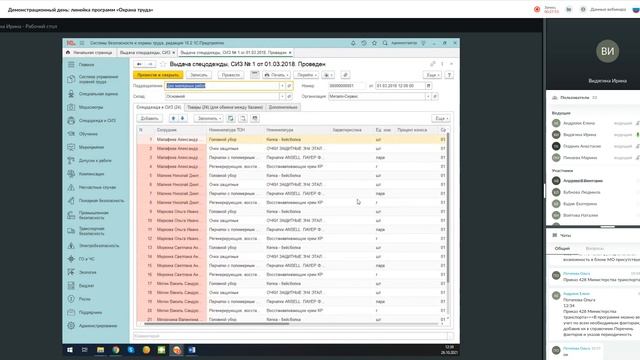Click the Номер input field

click(347, 86)
